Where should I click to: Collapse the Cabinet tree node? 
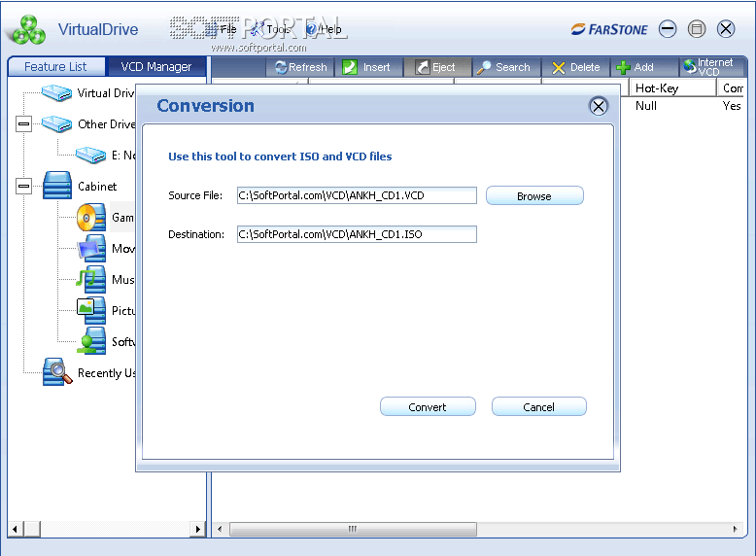pyautogui.click(x=23, y=186)
